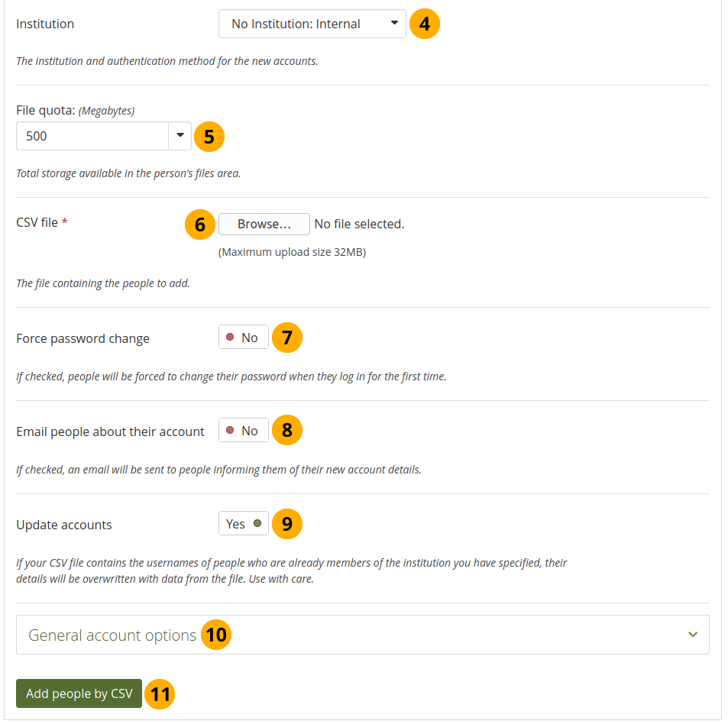The width and height of the screenshot is (728, 724).
Task: Toggle the Force password change switch
Action: (x=244, y=338)
